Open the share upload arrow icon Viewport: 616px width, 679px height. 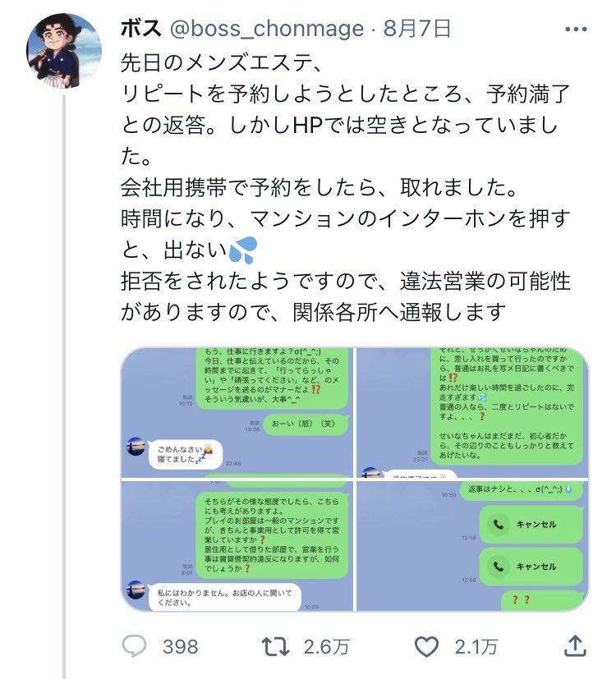576,647
